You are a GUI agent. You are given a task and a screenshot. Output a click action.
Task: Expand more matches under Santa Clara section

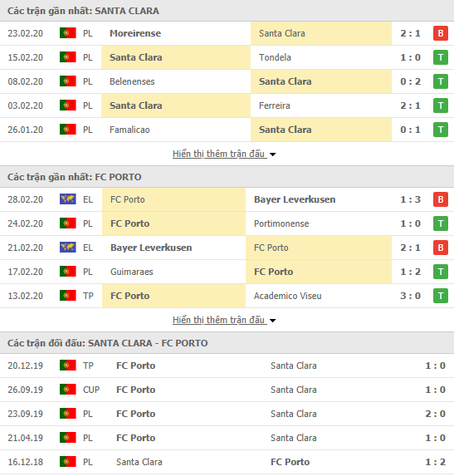(220, 154)
